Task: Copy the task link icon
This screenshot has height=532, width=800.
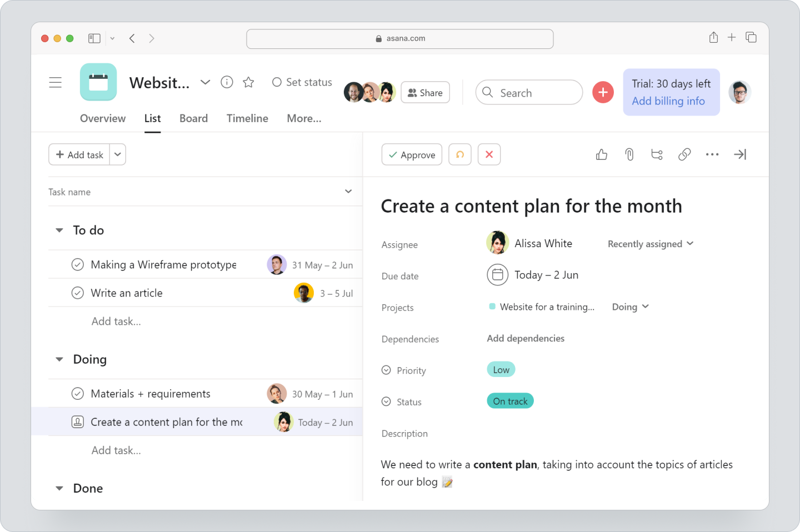Action: tap(684, 154)
